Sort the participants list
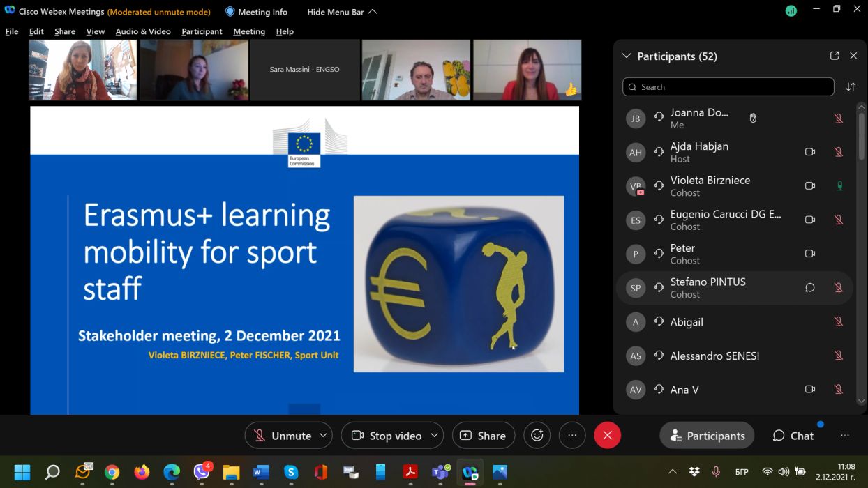 pos(851,87)
